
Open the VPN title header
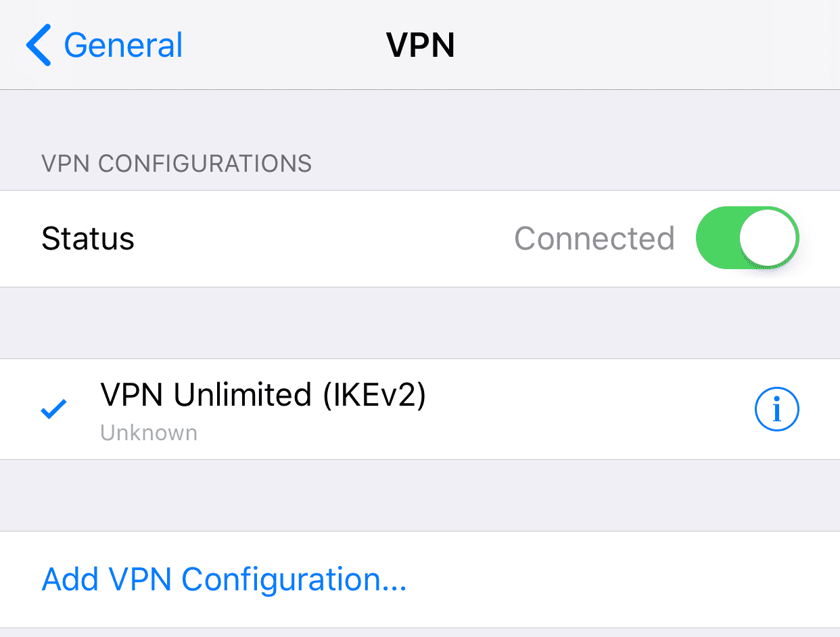point(420,45)
